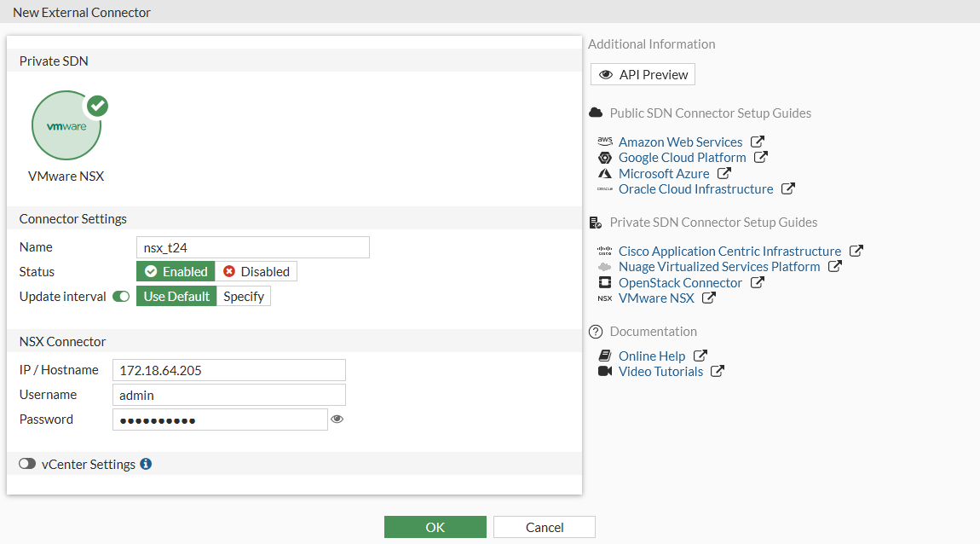Viewport: 980px width, 544px height.
Task: Show password using the eye icon
Action: click(337, 419)
